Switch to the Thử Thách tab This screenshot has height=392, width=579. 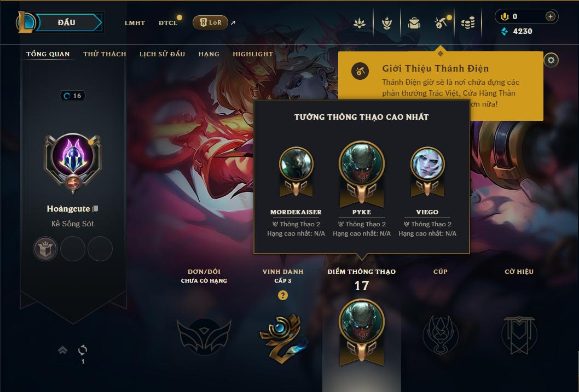(105, 54)
